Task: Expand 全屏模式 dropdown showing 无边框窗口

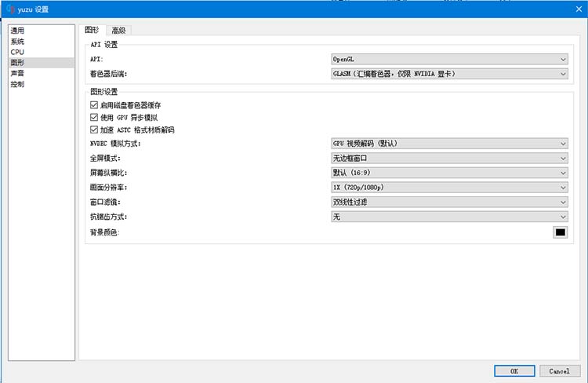Action: click(449, 158)
